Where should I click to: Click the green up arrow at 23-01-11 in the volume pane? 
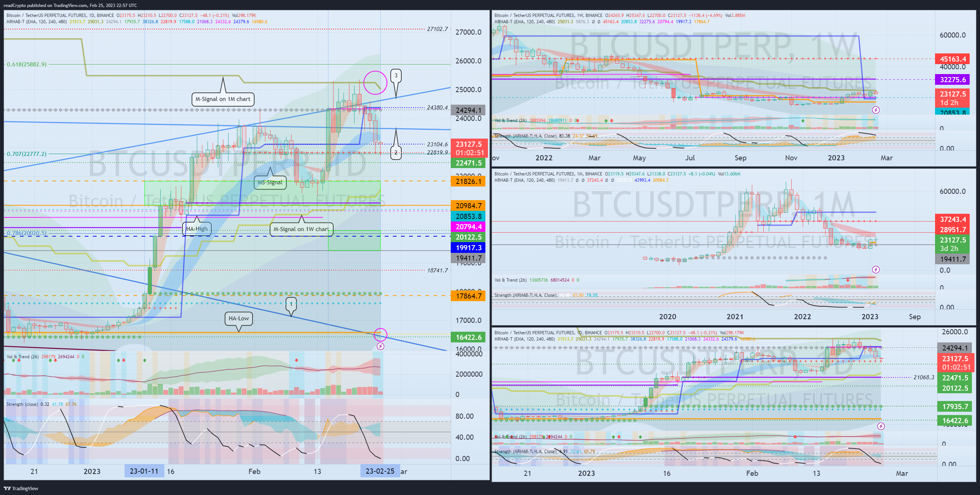144,360
